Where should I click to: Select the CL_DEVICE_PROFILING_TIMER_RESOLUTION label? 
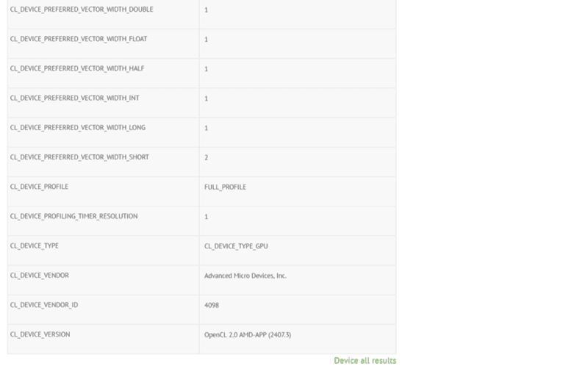point(73,216)
